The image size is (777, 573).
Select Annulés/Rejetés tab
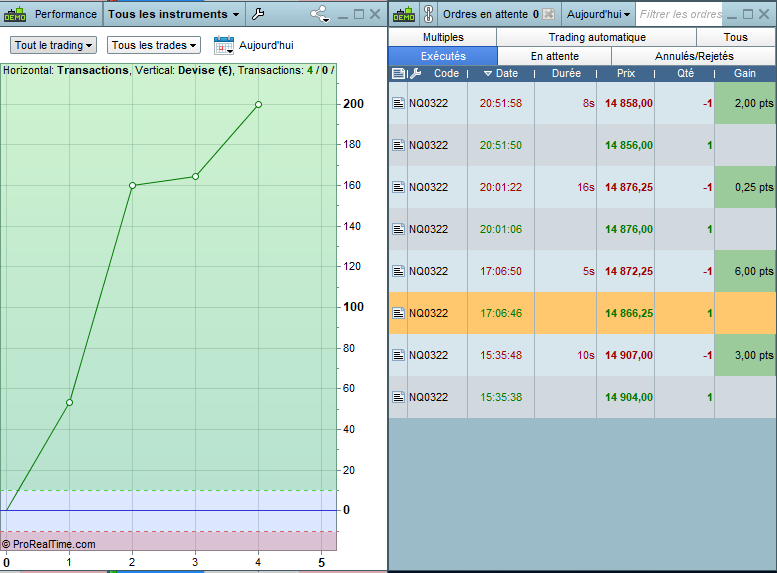tap(694, 56)
